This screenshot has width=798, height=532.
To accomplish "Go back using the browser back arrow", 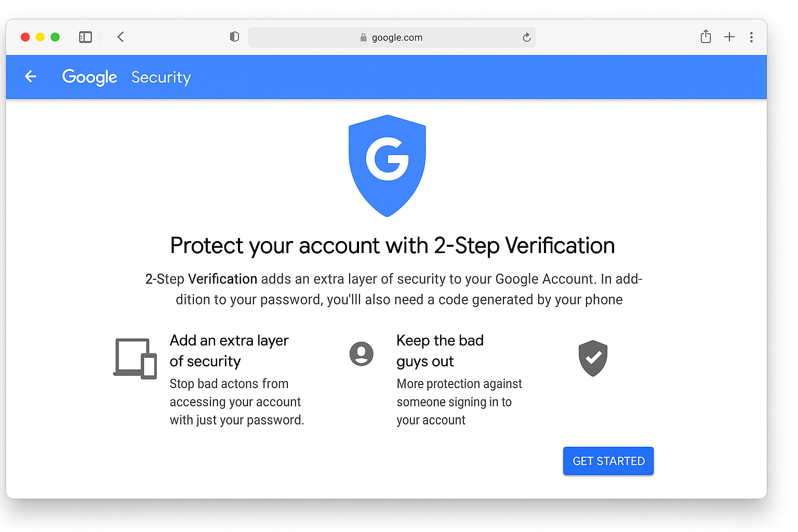I will [x=121, y=36].
